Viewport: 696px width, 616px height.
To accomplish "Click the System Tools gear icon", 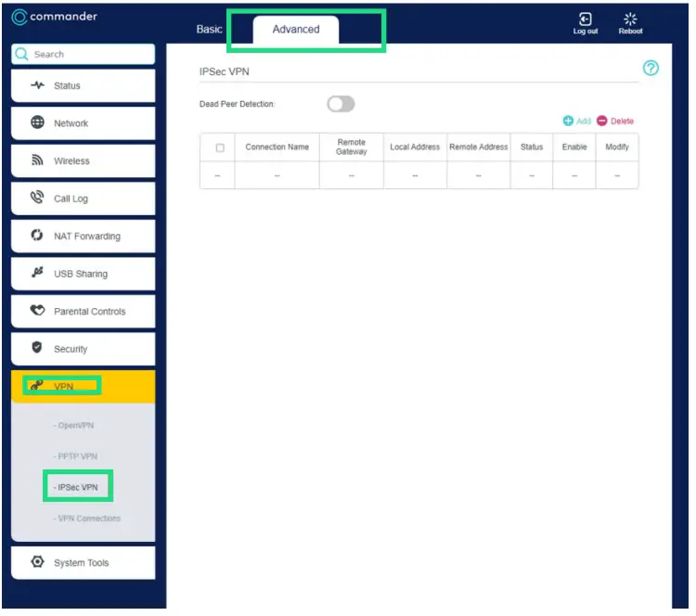I will coord(38,562).
